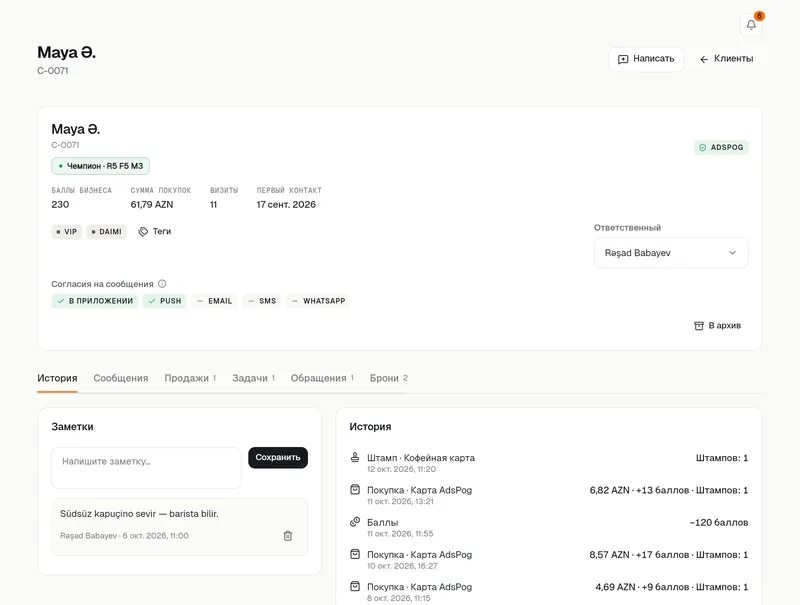Switch to the История tab

point(57,378)
